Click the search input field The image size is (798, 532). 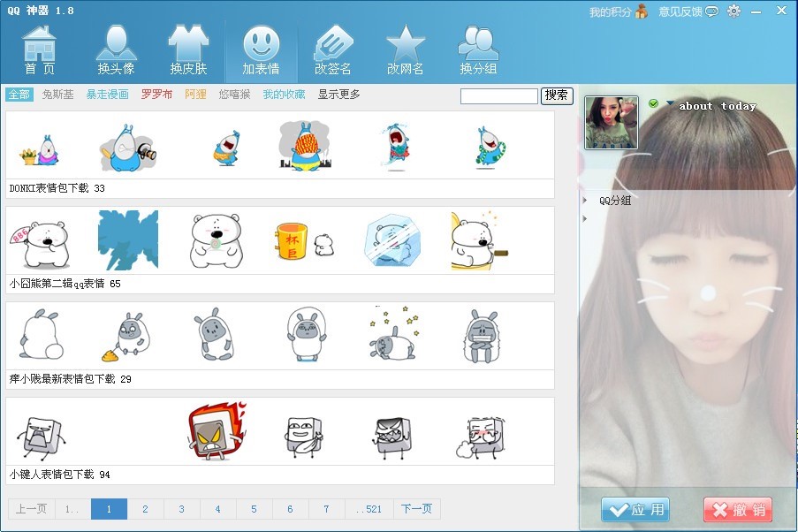[x=500, y=94]
